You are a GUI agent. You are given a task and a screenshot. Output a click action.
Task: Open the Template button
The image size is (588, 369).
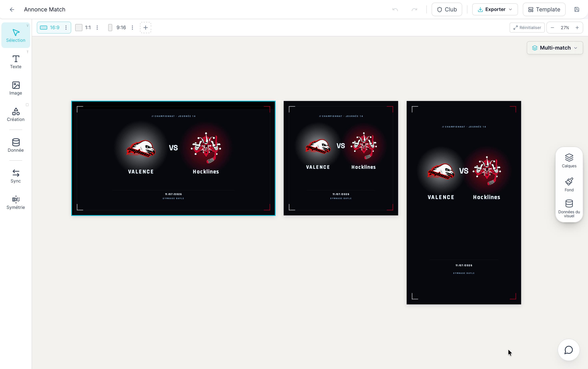coord(544,10)
